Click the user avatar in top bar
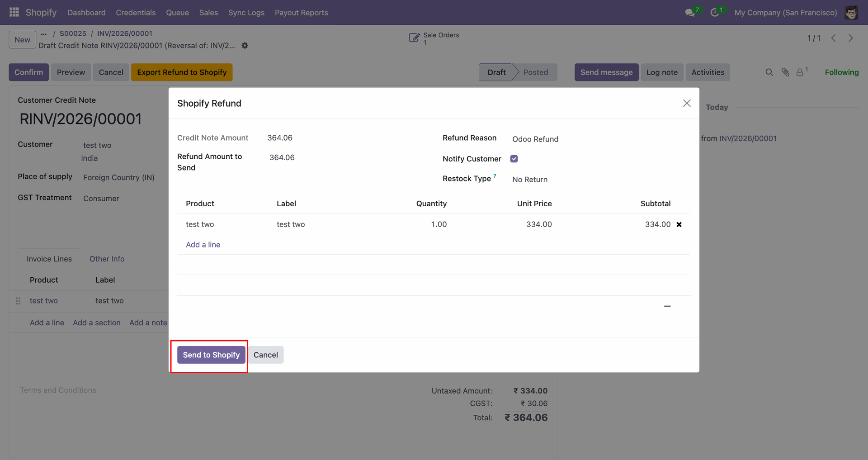The width and height of the screenshot is (868, 460). point(851,13)
